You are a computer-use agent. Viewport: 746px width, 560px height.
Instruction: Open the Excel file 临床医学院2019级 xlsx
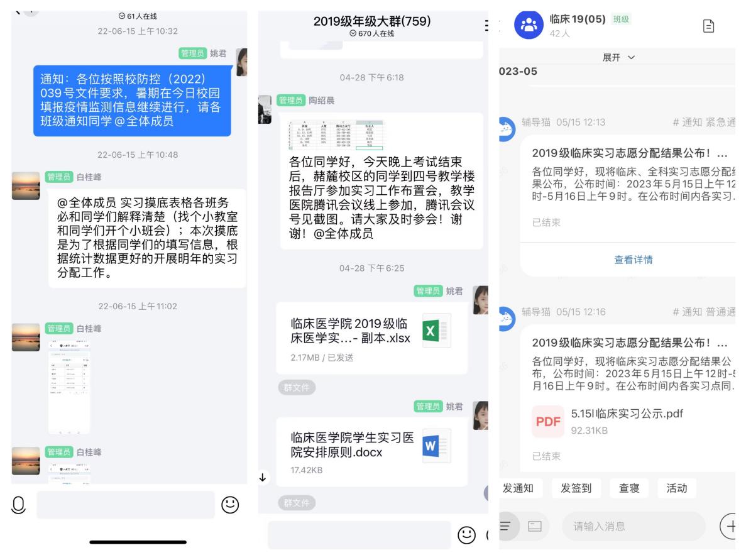[371, 338]
